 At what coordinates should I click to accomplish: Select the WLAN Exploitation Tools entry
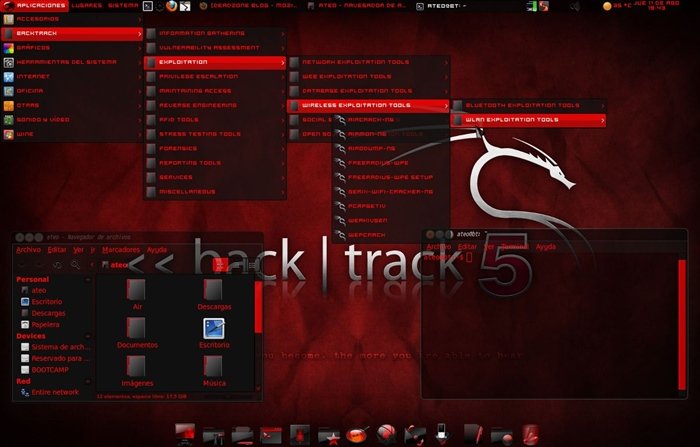529,120
